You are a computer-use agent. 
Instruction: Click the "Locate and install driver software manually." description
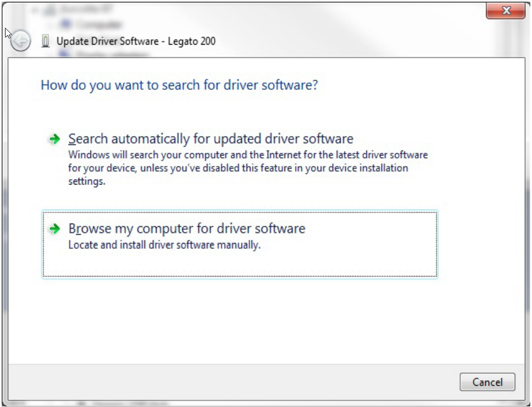click(165, 245)
